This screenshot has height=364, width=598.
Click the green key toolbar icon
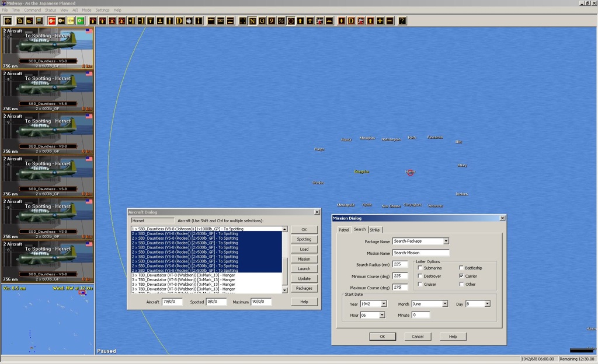(80, 21)
